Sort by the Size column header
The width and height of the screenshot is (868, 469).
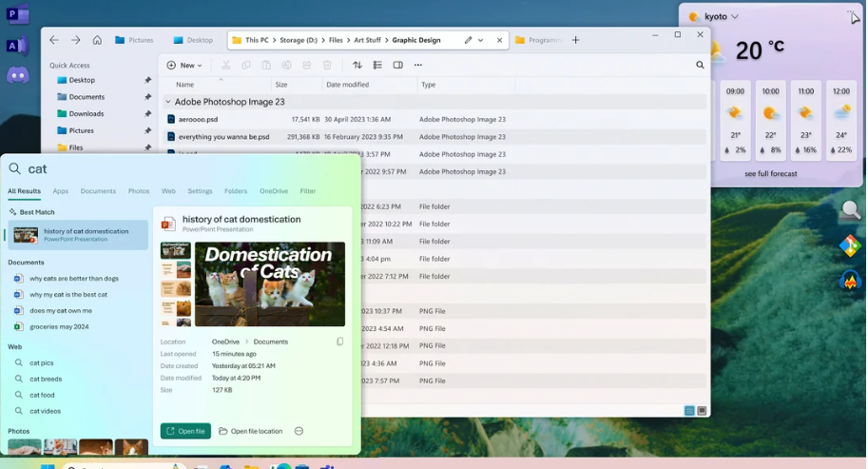pos(281,85)
